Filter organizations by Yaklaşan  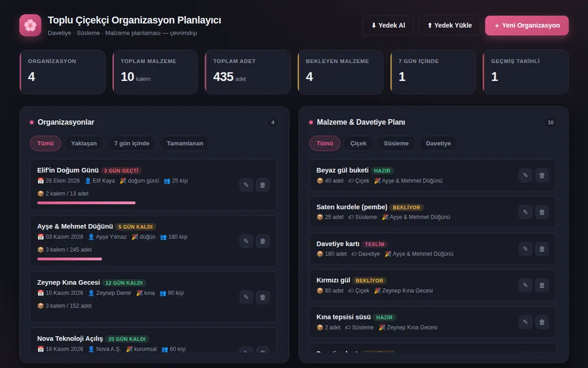pyautogui.click(x=84, y=143)
